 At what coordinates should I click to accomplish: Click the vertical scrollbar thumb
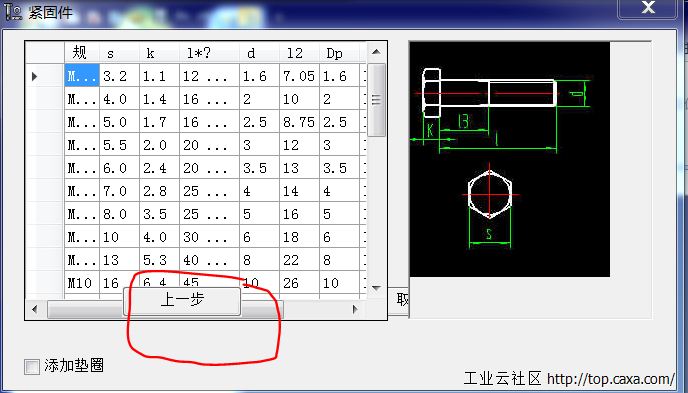376,100
